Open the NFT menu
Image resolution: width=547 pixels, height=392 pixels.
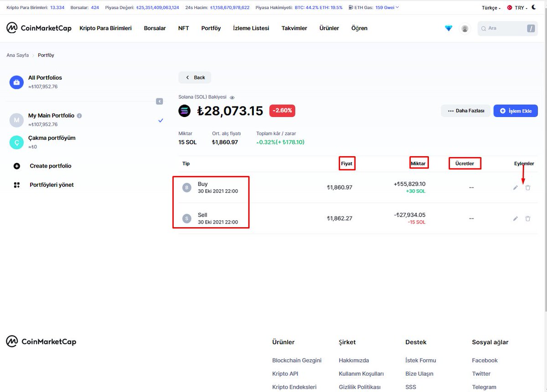184,28
